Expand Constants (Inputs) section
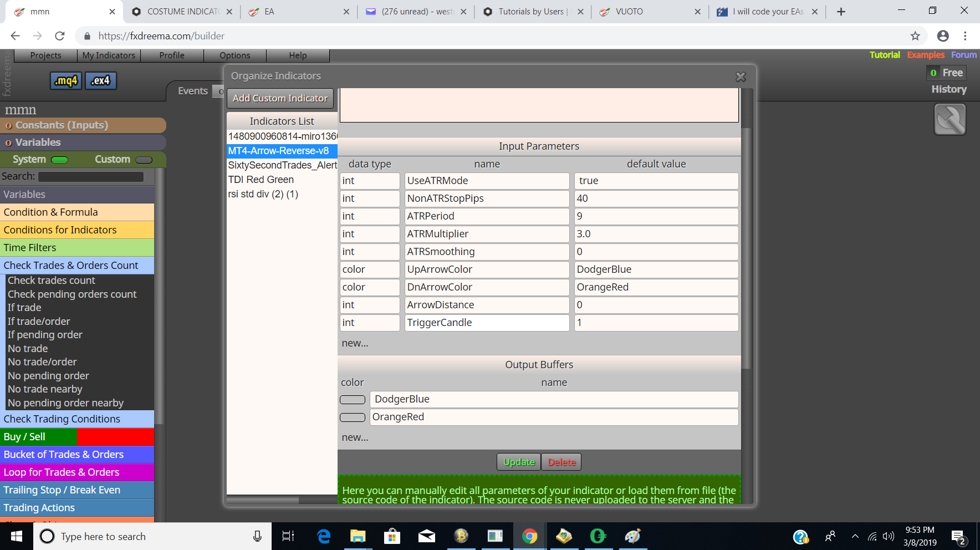This screenshot has width=980, height=550. tap(83, 125)
